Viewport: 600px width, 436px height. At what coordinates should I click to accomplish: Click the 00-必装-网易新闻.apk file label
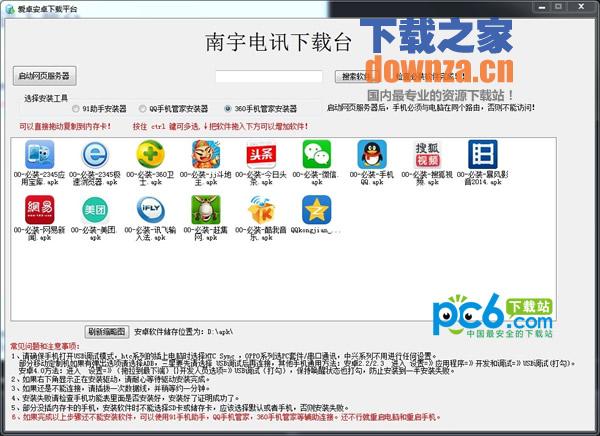39,234
